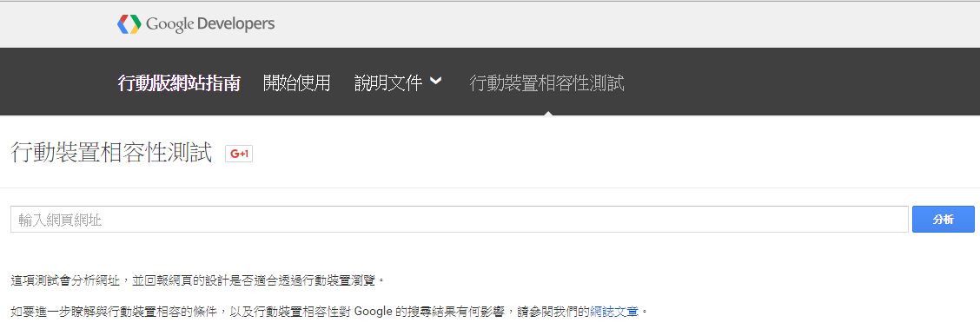Go to 開始使用 section
The width and height of the screenshot is (980, 329).
(297, 83)
